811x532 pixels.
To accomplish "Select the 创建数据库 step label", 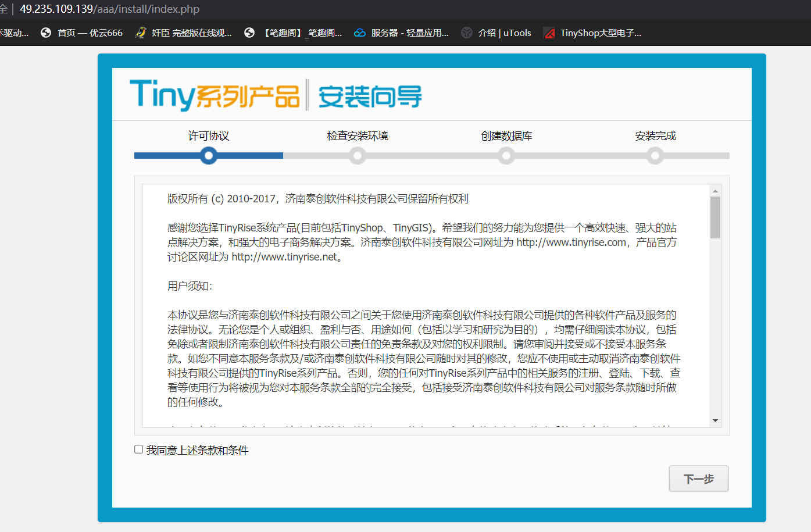I will (506, 136).
